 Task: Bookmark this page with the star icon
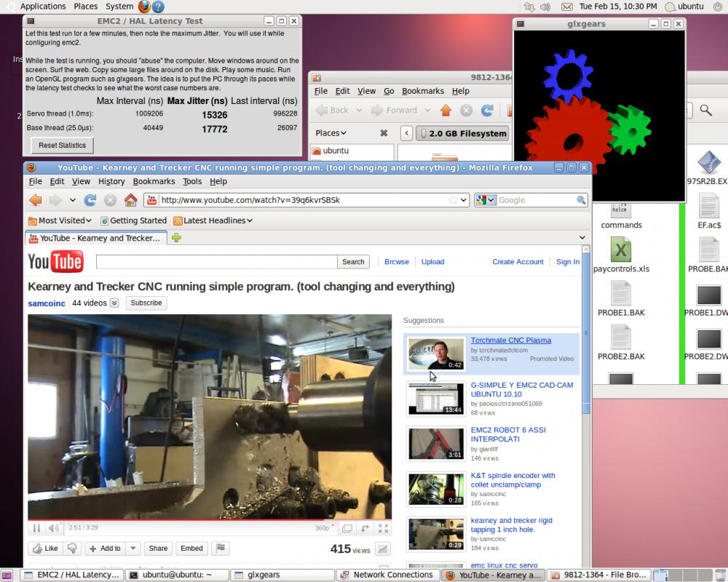point(453,200)
